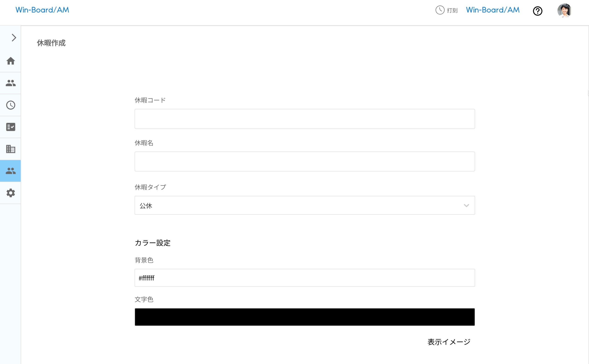Click the Win-Board/AM title in the header
The width and height of the screenshot is (589, 364).
492,10
